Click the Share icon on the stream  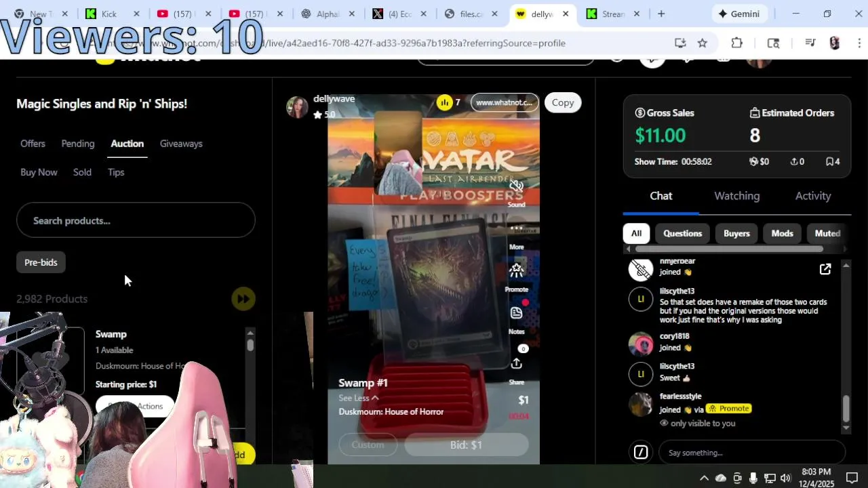pyautogui.click(x=516, y=364)
